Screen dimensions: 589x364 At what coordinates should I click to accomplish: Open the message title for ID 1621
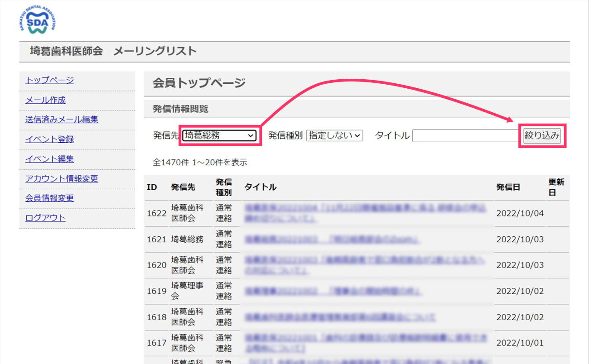click(332, 239)
